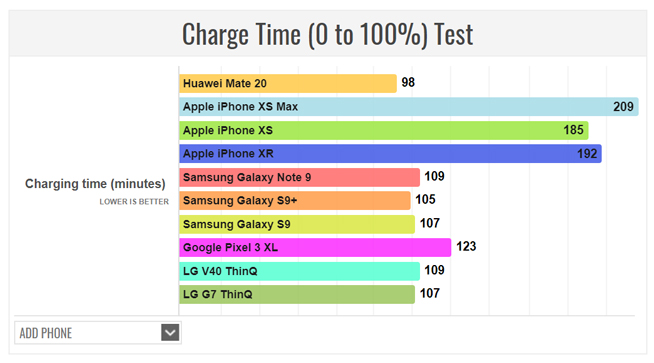Click the LOWER IS BETTER caption

point(134,202)
